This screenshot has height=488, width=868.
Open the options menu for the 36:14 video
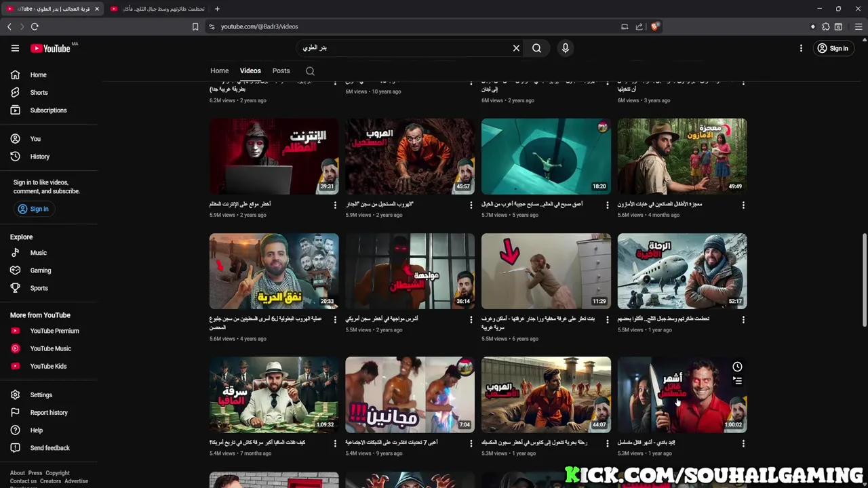471,319
